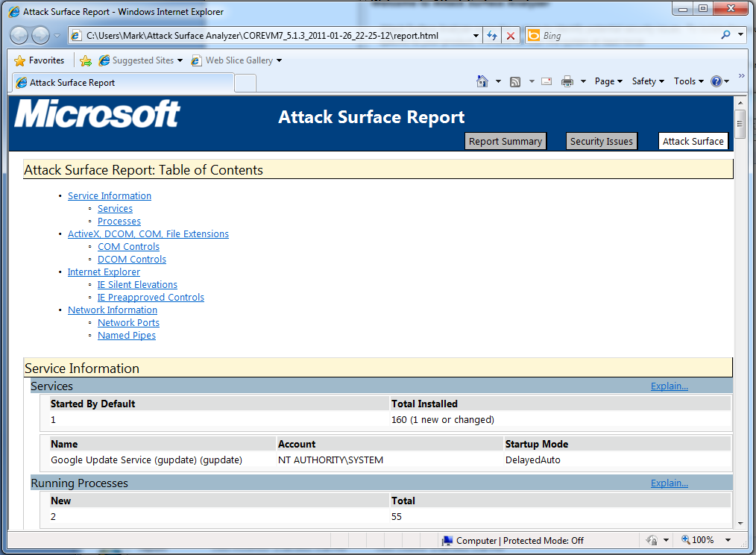The image size is (756, 555).
Task: Follow the Services link in contents
Action: (x=115, y=208)
